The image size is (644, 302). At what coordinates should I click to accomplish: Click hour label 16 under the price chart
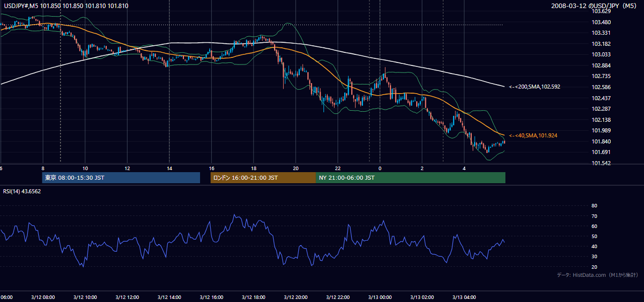[x=212, y=169]
